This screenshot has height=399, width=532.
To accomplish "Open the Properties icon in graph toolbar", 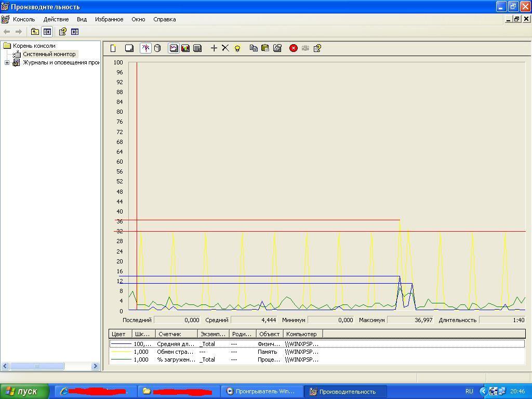I will click(277, 48).
